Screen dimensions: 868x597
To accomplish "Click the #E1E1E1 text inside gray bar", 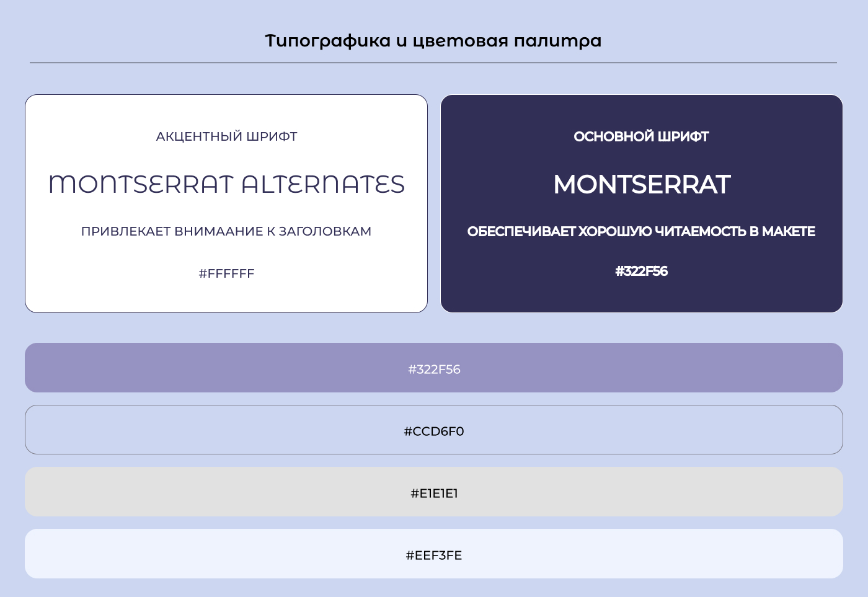I will click(434, 493).
